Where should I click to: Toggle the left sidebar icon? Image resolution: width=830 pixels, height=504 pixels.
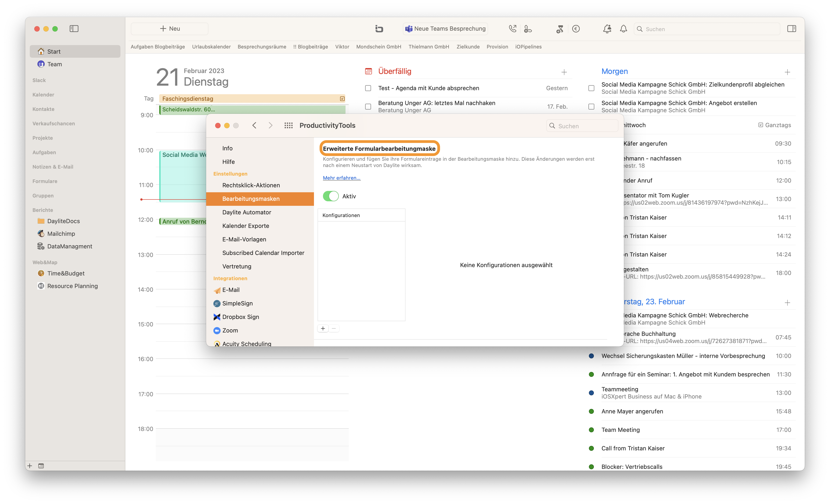click(x=74, y=29)
